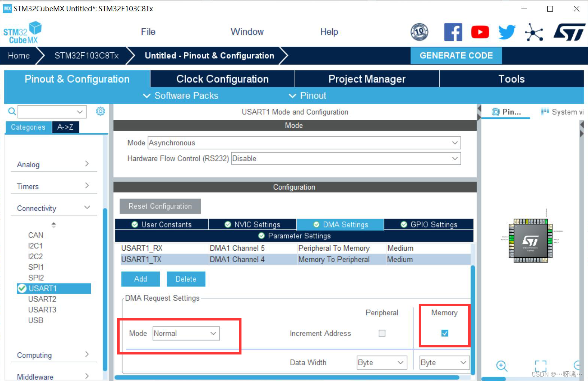588x381 pixels.
Task: Open the Facebook icon link
Action: (x=453, y=32)
